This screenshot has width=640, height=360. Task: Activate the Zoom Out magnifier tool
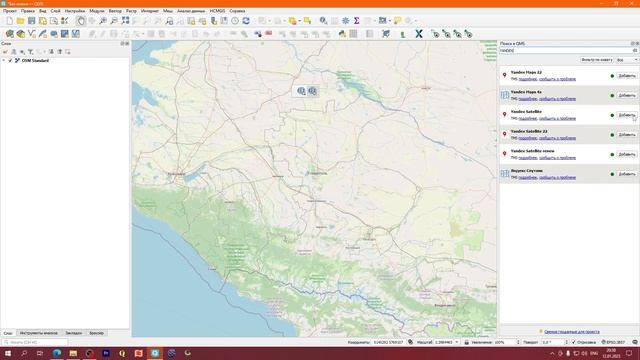114,21
